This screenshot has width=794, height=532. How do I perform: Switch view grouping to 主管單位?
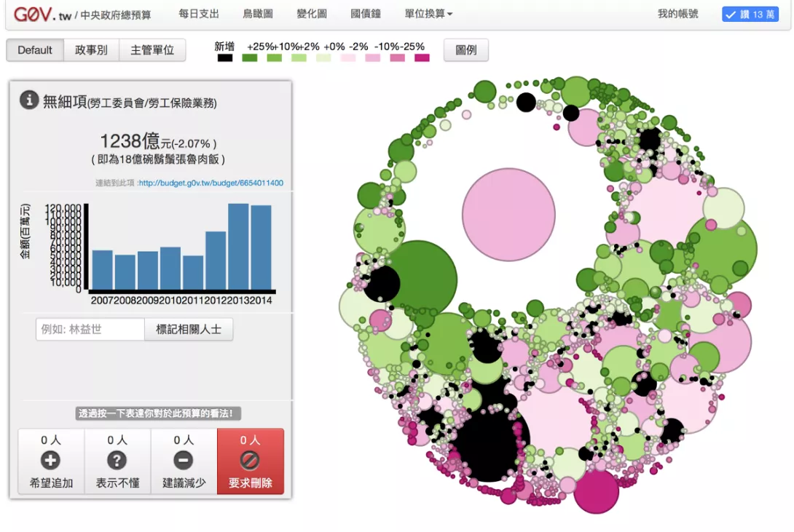click(152, 50)
